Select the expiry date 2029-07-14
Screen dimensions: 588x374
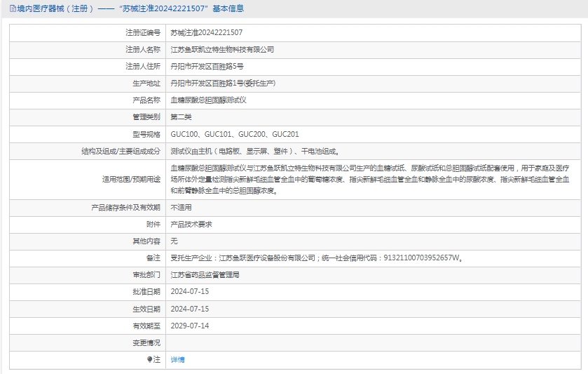(x=190, y=326)
